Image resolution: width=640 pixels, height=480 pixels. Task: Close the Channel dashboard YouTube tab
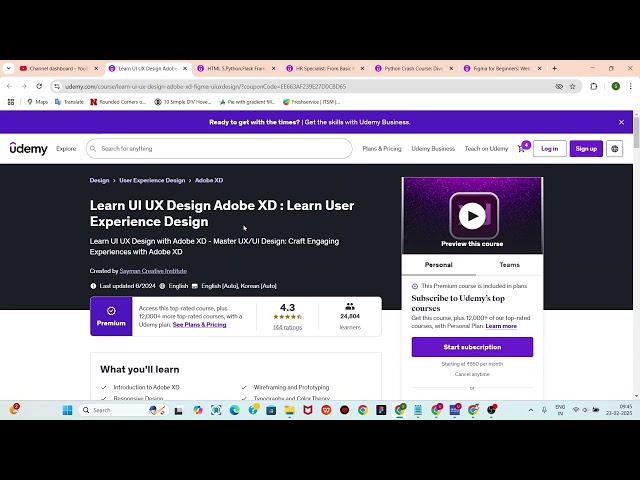coord(96,69)
